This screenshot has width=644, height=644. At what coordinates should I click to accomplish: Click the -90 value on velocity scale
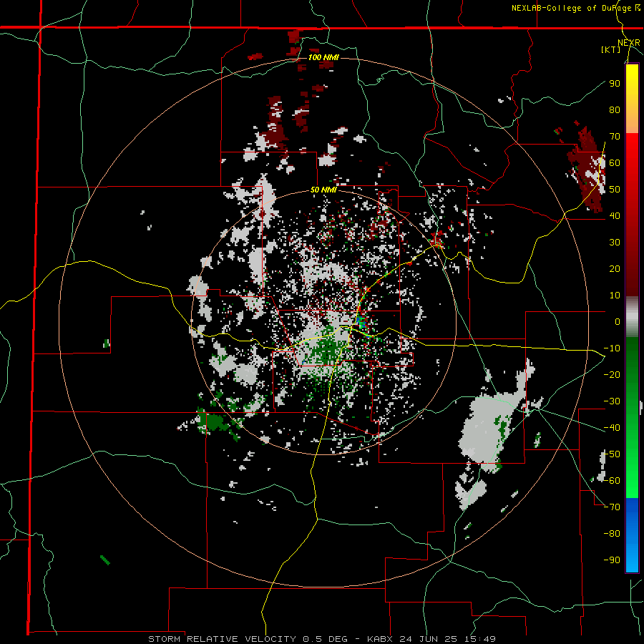(x=612, y=560)
